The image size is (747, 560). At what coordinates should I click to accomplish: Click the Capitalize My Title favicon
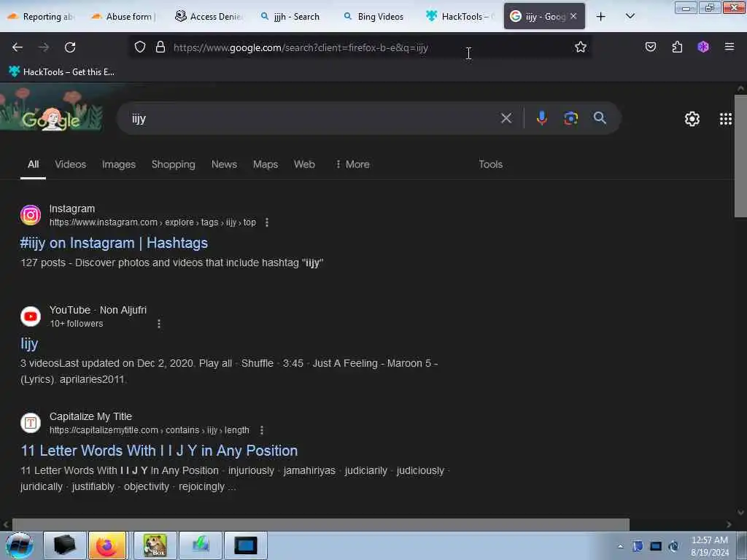point(31,423)
